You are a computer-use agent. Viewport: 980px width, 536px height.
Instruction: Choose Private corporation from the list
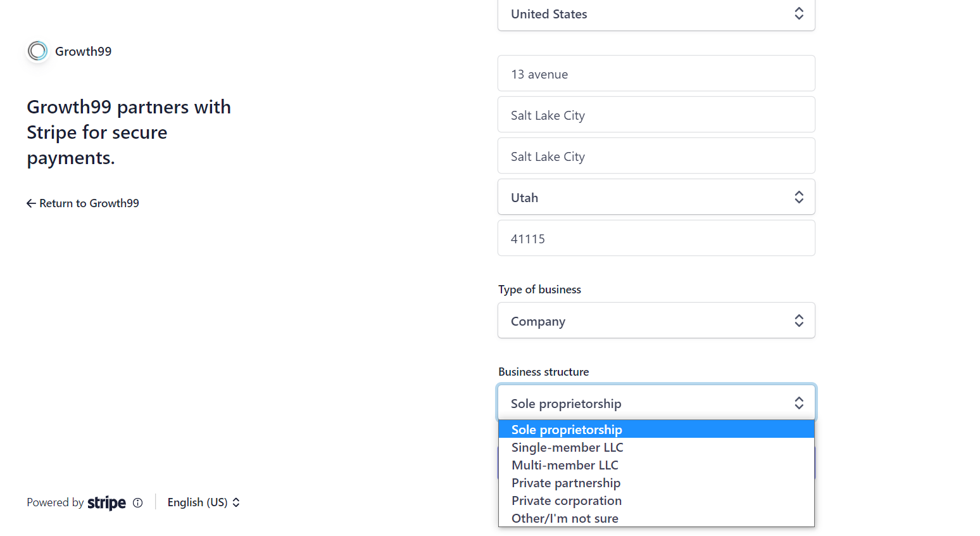click(567, 501)
